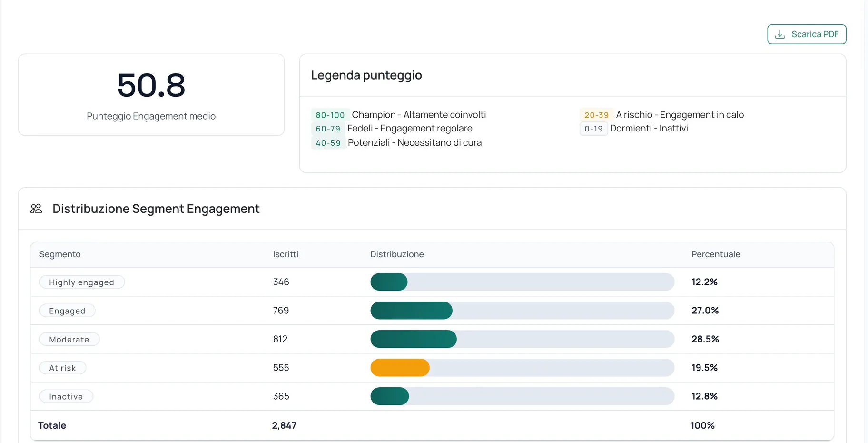Image resolution: width=868 pixels, height=443 pixels.
Task: Click the 50.8 average engagement score
Action: 151,85
